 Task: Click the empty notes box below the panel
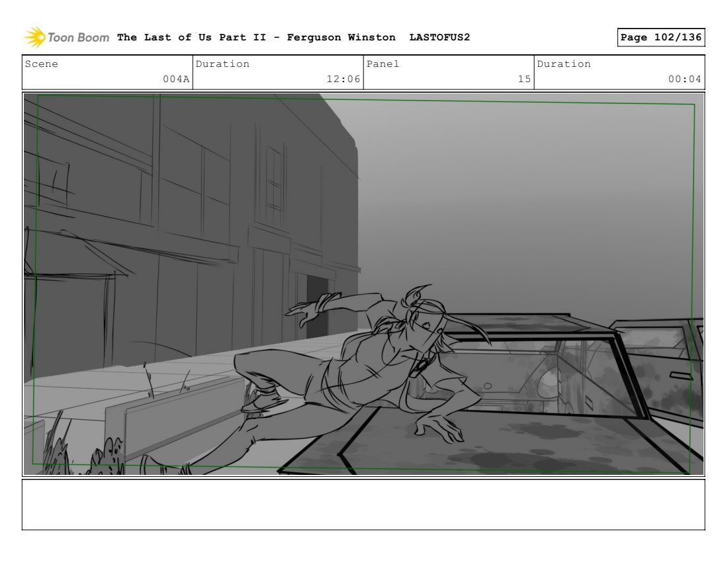[x=363, y=505]
